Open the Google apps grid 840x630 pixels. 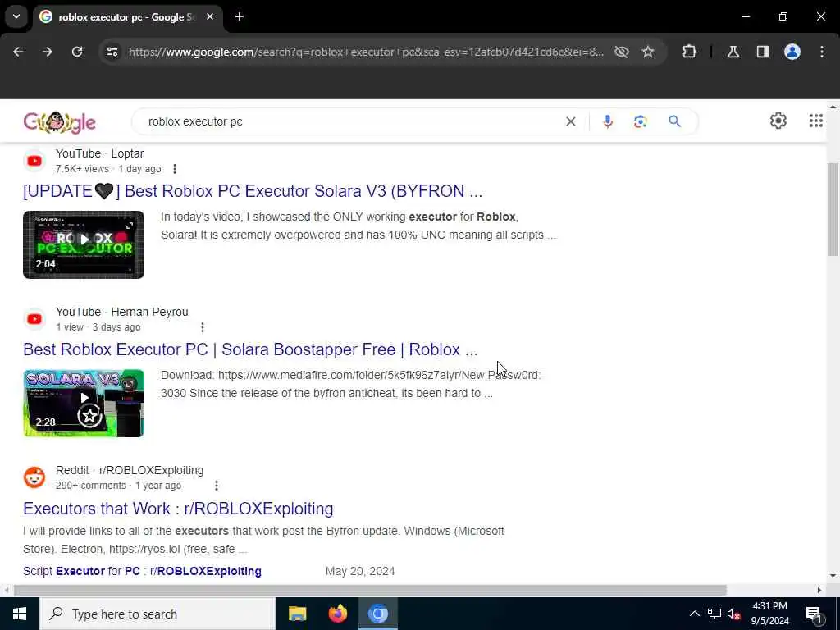[816, 121]
